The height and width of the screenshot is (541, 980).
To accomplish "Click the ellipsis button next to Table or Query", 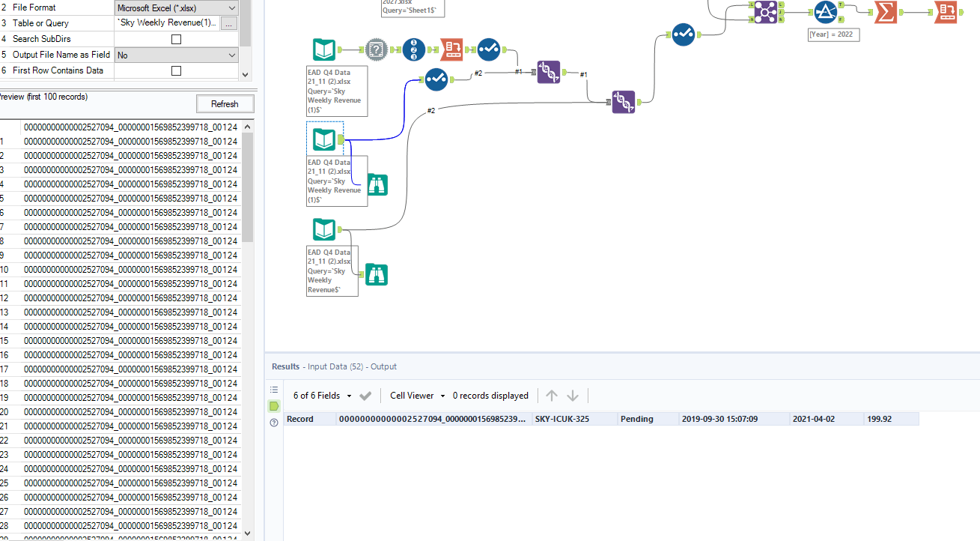I will [x=229, y=22].
